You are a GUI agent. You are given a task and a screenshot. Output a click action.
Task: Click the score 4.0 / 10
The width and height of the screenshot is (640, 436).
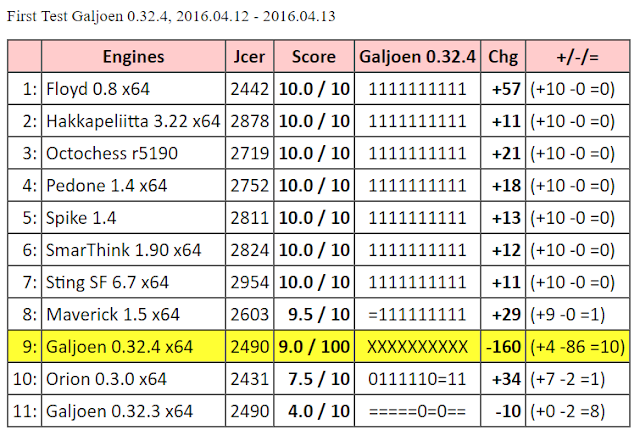click(x=319, y=412)
